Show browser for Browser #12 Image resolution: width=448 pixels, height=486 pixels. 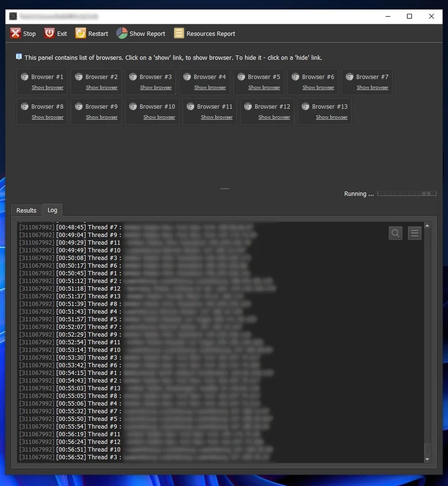[x=274, y=117]
